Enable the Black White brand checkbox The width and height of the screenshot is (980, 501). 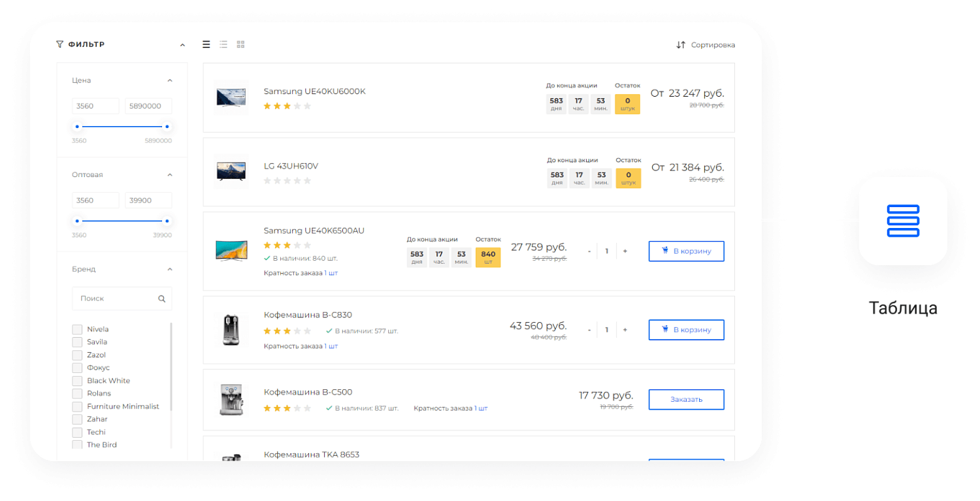point(77,381)
